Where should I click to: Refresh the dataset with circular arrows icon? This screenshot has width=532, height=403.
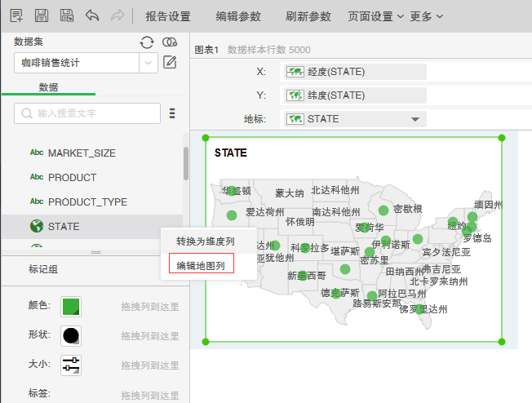tap(147, 42)
